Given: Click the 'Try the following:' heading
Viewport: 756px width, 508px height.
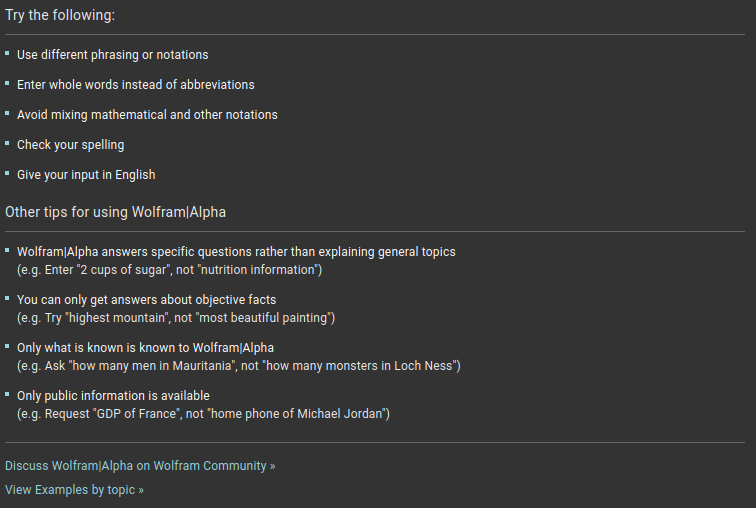Looking at the screenshot, I should click(60, 15).
